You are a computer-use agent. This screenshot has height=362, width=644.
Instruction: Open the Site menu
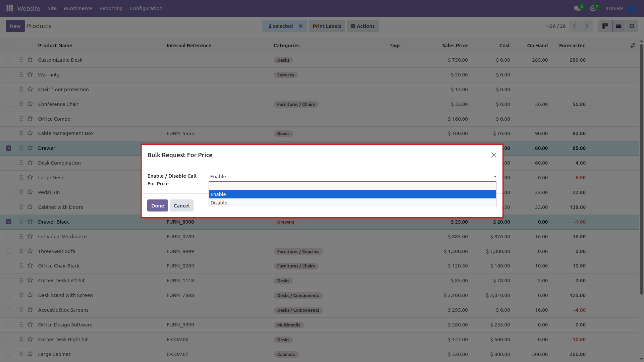coord(52,8)
